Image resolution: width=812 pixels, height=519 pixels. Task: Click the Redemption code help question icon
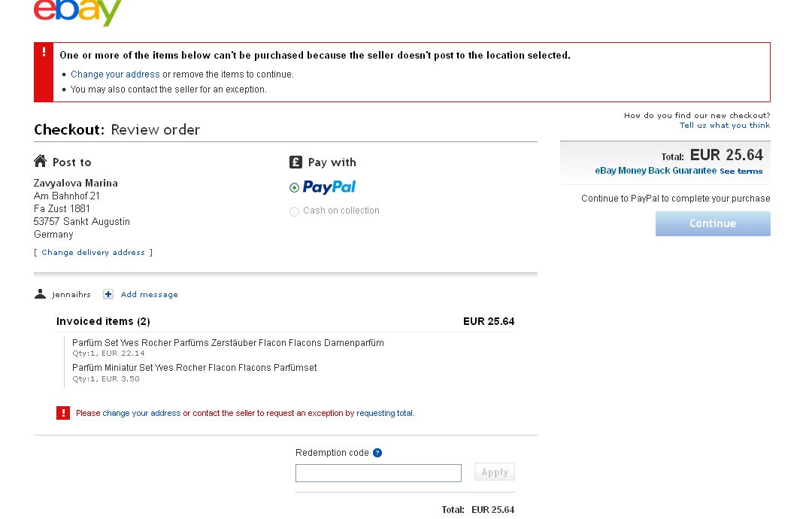pos(377,453)
